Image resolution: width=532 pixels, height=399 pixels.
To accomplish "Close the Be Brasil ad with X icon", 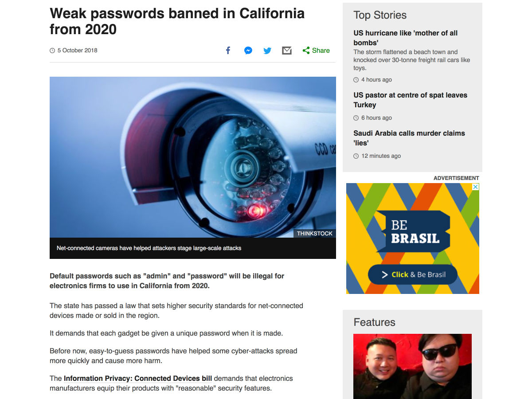I will (476, 187).
